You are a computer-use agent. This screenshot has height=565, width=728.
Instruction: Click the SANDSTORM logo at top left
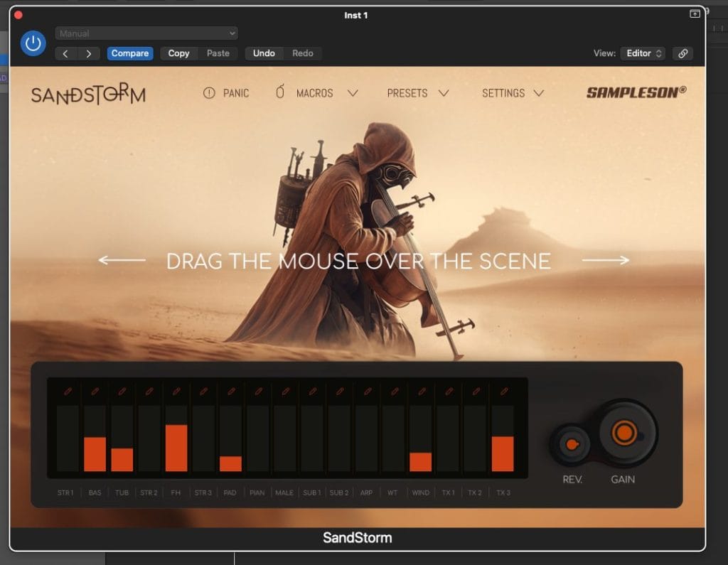point(88,95)
